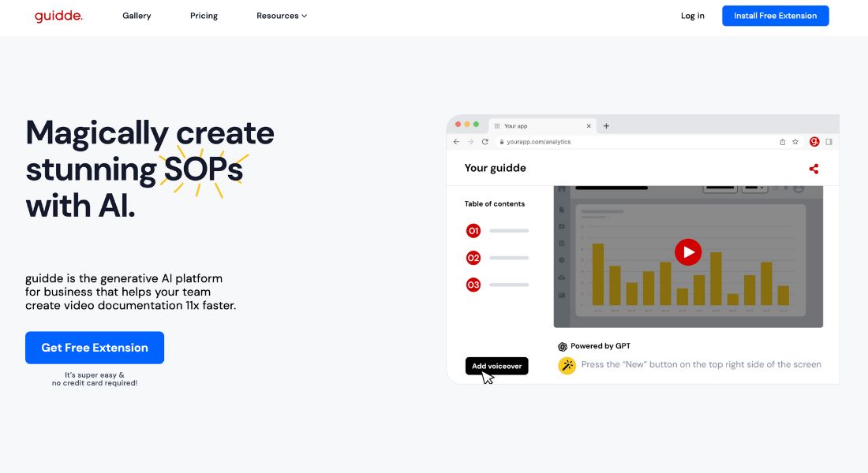Click the 'Magically create' headline
868x473 pixels.
click(150, 132)
